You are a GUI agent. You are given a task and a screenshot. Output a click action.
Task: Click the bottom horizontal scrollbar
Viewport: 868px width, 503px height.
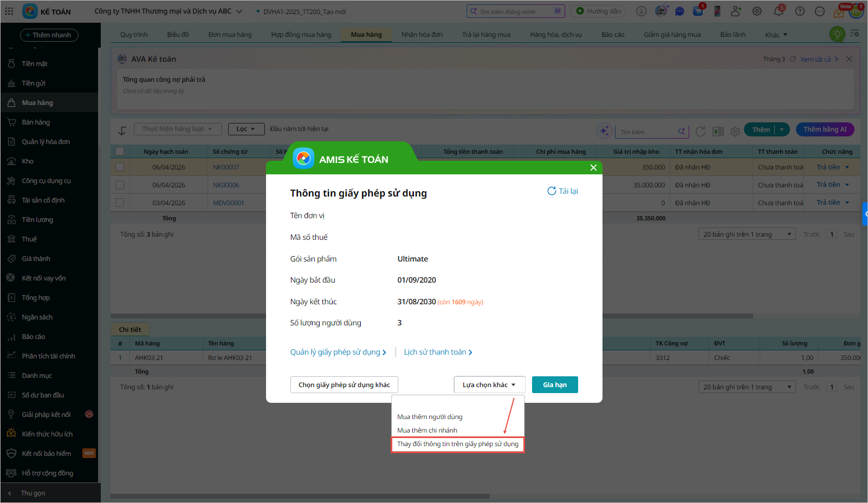300,496
